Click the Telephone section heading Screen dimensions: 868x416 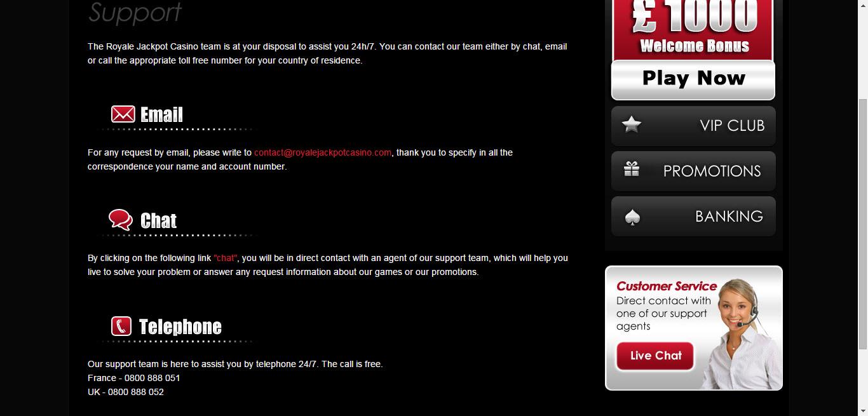(180, 327)
